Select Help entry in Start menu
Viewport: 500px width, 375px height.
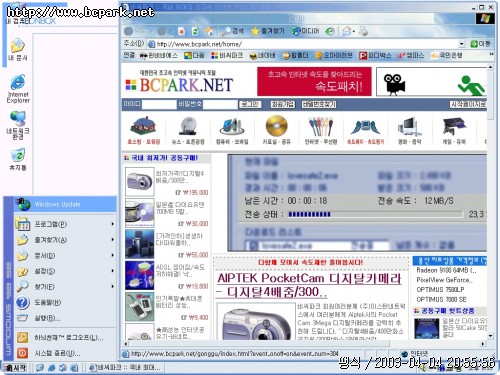coord(65,302)
